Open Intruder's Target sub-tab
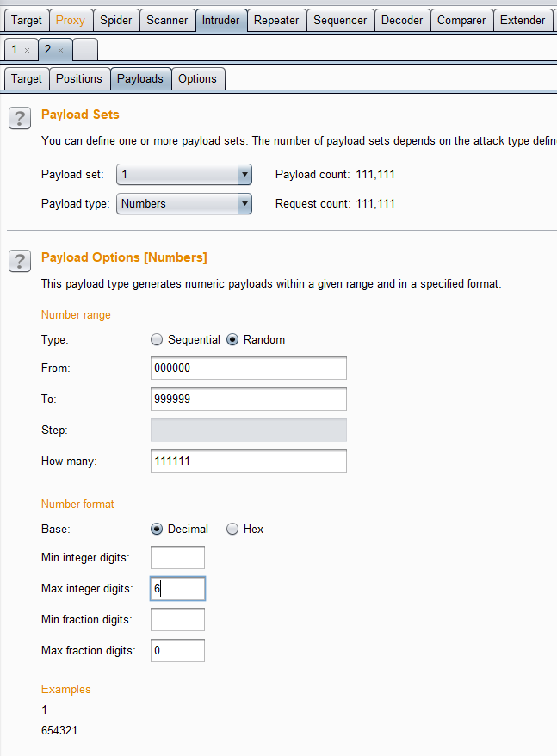This screenshot has width=557, height=756. click(x=27, y=78)
